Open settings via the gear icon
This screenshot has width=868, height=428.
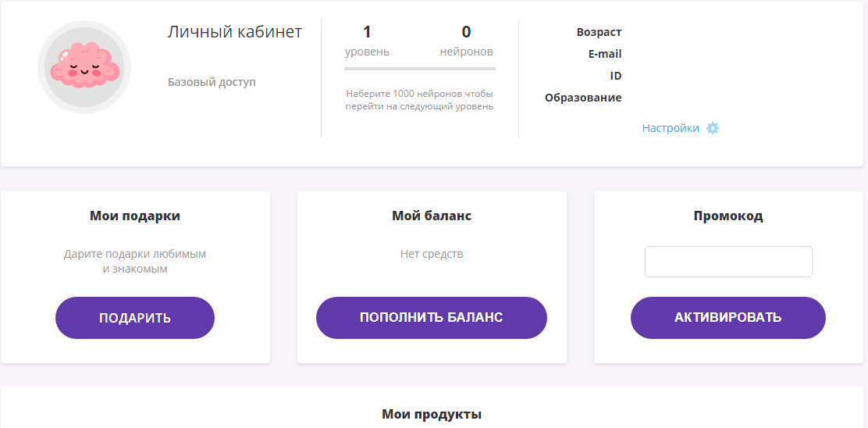pyautogui.click(x=713, y=128)
